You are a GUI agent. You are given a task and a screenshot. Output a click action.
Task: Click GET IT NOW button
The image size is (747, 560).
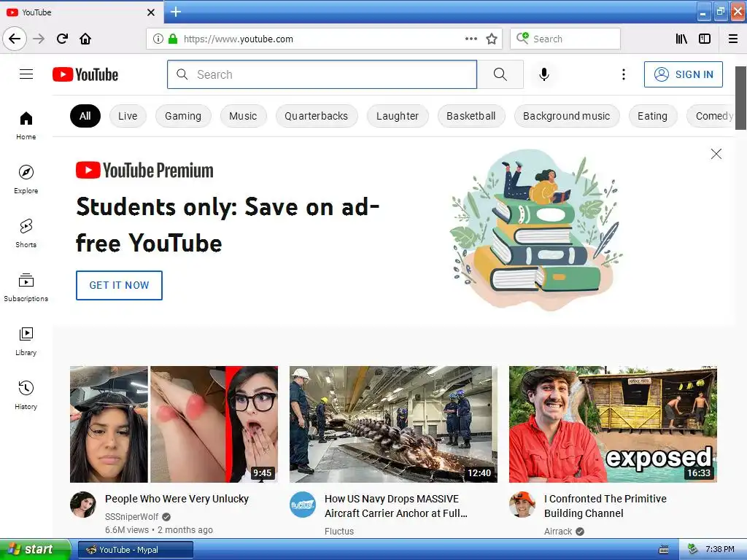pos(119,285)
